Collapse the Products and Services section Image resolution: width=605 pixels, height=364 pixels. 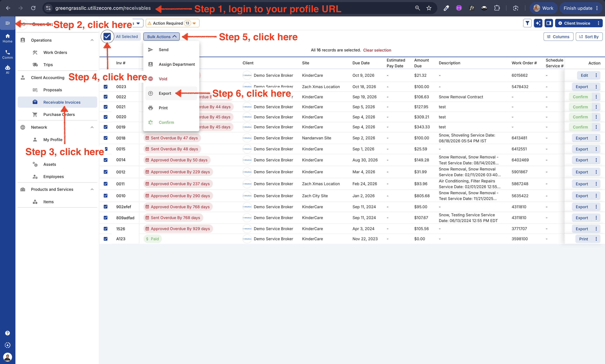click(92, 189)
